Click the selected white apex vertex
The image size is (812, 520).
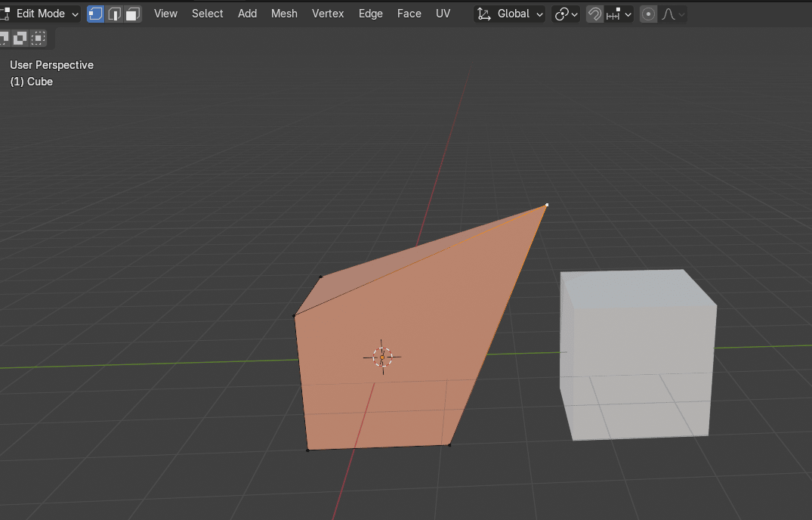pos(547,205)
